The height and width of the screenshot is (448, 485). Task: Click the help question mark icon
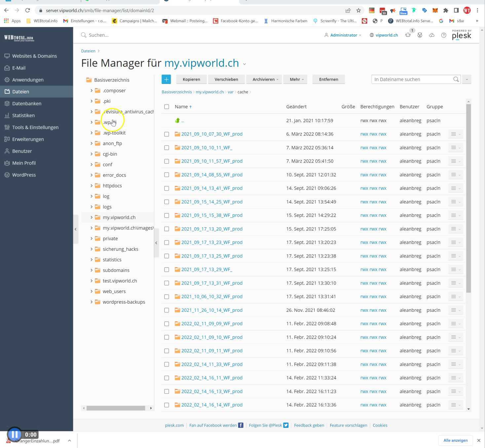pyautogui.click(x=444, y=35)
